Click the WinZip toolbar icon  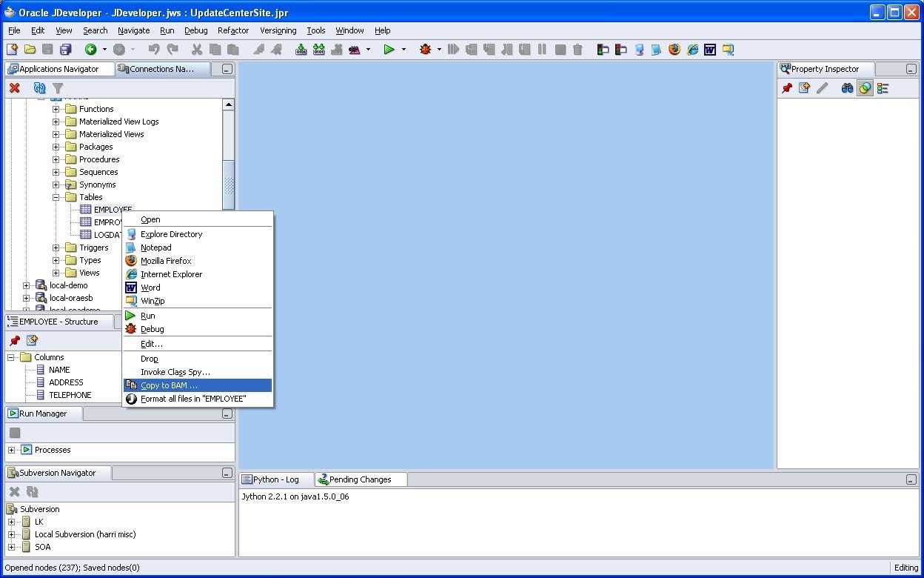pyautogui.click(x=728, y=50)
